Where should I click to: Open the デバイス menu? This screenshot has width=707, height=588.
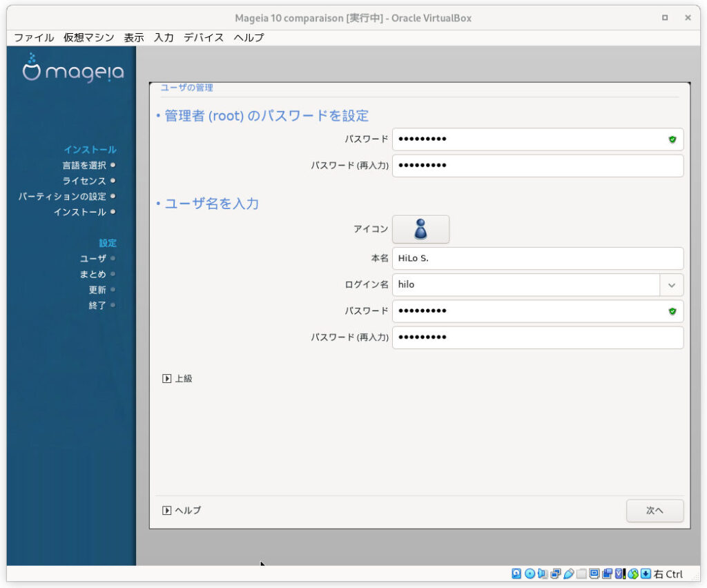coord(204,37)
